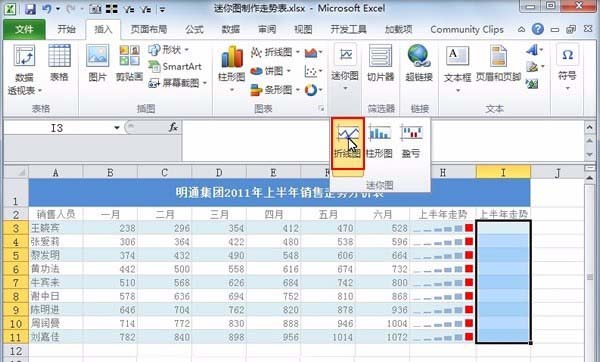The image size is (600, 362).
Task: Click the Picture (图片) icon
Action: coord(97,62)
